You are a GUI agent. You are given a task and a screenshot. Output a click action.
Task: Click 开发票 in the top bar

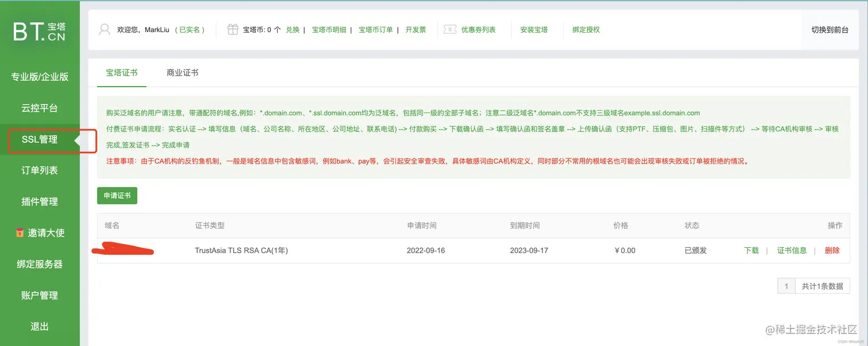[416, 29]
